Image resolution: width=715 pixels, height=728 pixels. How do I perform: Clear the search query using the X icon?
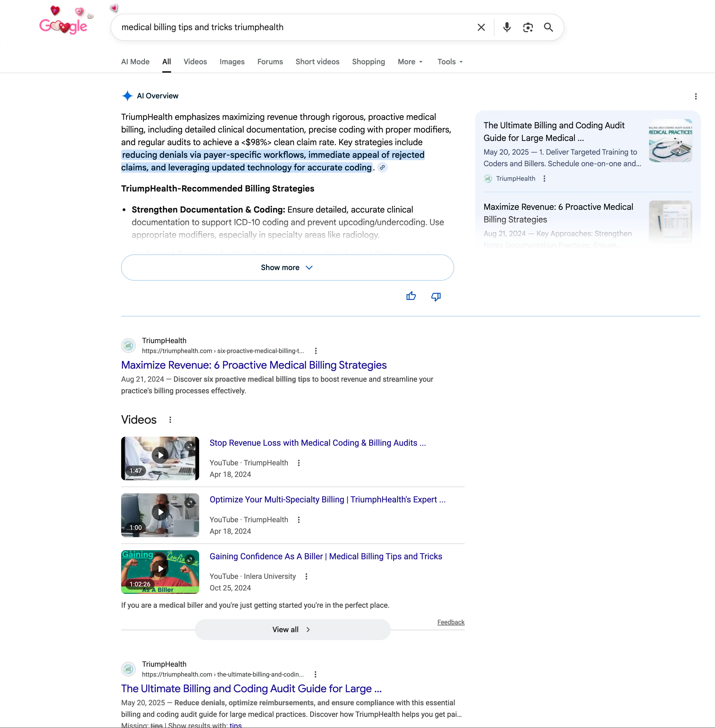coord(481,27)
